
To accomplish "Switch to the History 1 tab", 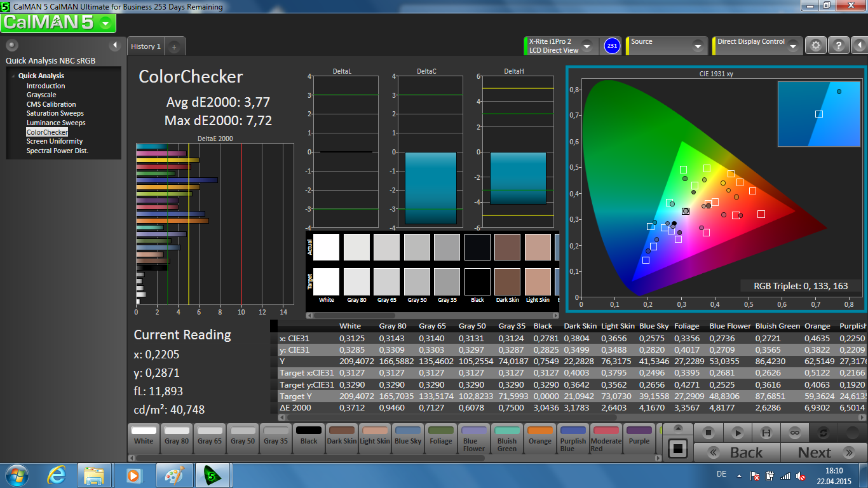I will pyautogui.click(x=146, y=46).
